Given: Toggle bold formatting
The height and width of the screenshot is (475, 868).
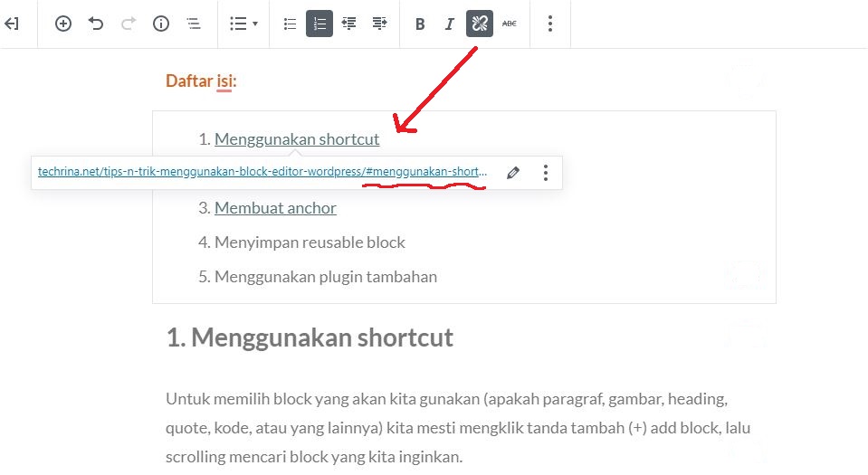Looking at the screenshot, I should (x=420, y=24).
